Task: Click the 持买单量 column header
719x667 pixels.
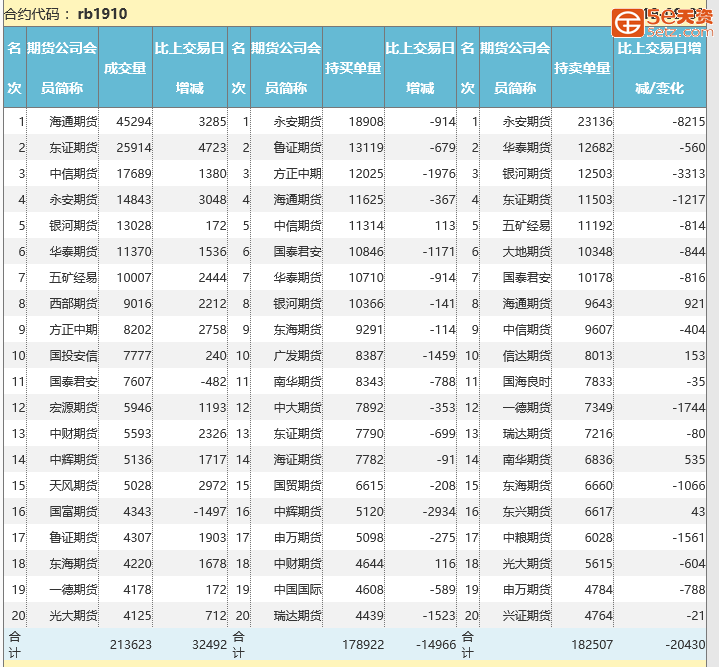Action: 353,68
